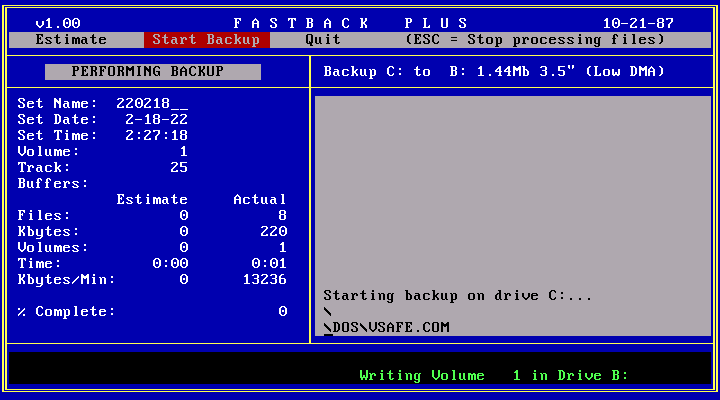Click the v1.00 version label

(x=58, y=23)
